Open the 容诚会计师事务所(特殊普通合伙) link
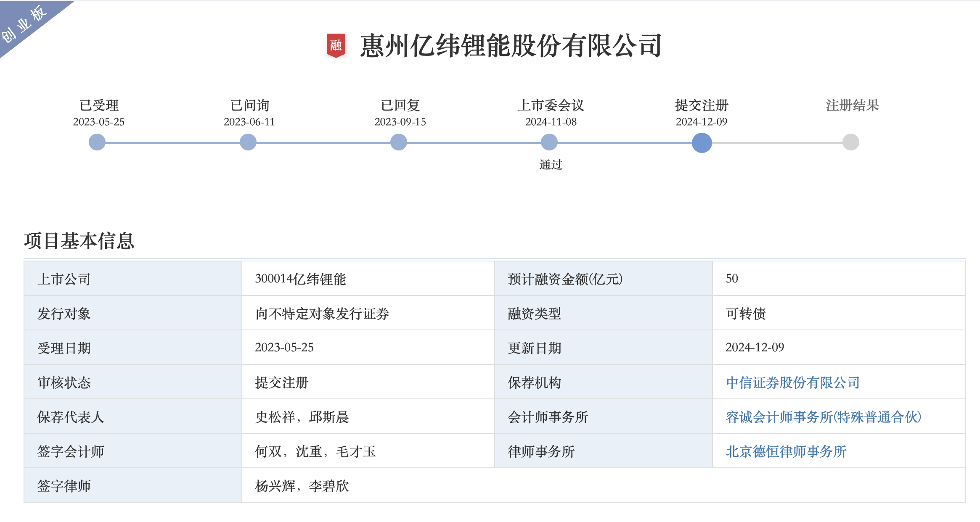The width and height of the screenshot is (980, 522). coord(824,417)
